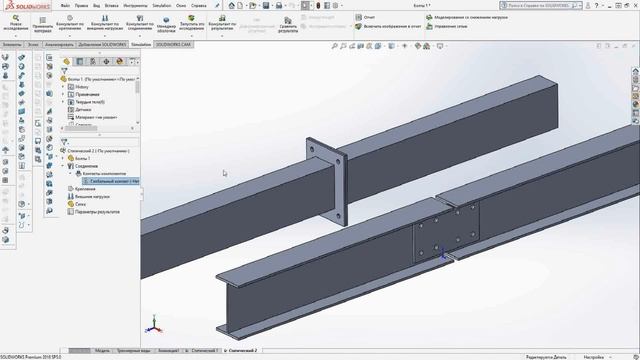Click the Отчет button
640x360 pixels.
click(365, 17)
